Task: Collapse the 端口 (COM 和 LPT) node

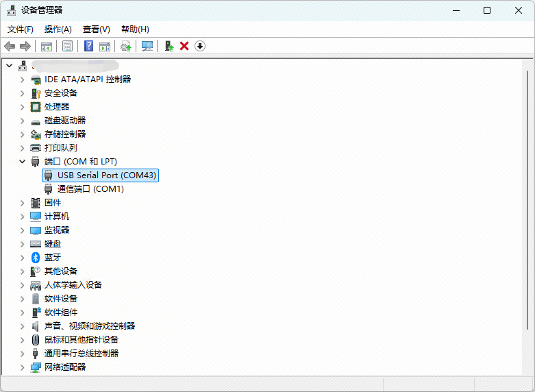Action: tap(22, 162)
